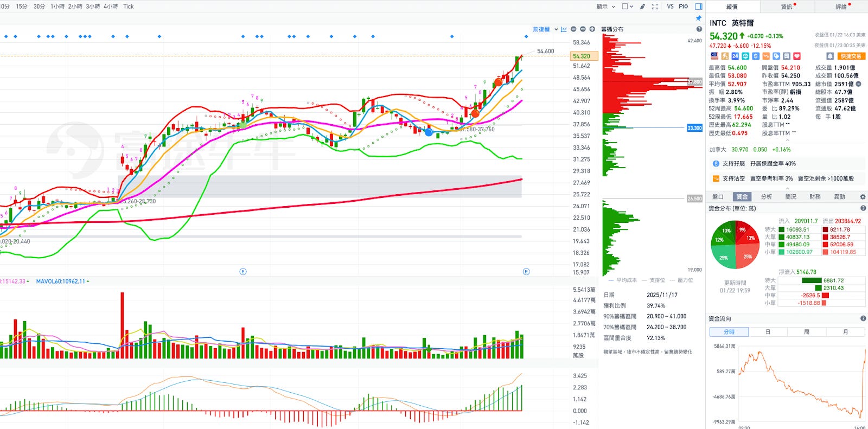Select the 周 period for 資金流向
The width and height of the screenshot is (868, 429).
click(x=807, y=332)
